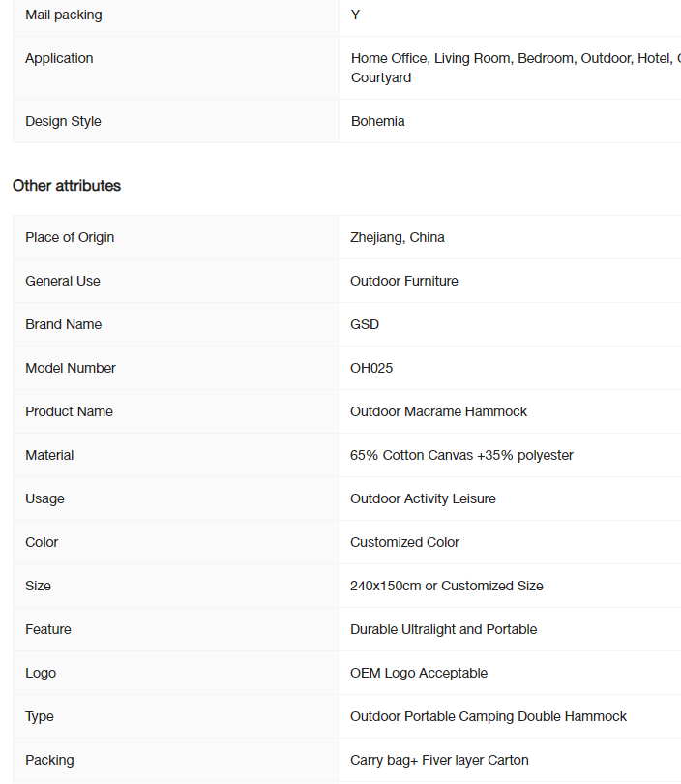Select the Place of Origin label
The image size is (681, 784).
pyautogui.click(x=70, y=237)
